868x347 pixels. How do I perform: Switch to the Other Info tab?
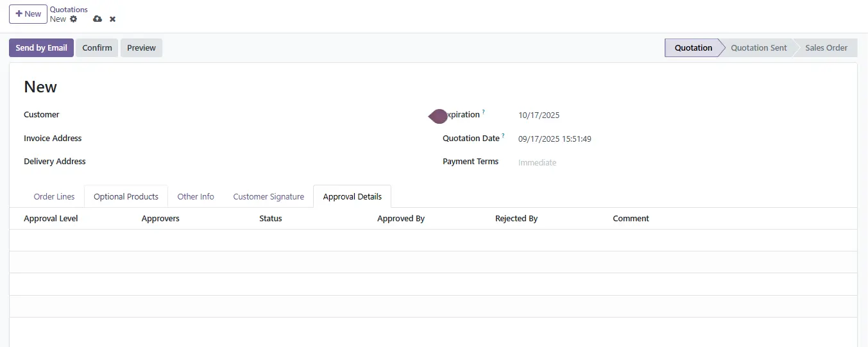[196, 197]
